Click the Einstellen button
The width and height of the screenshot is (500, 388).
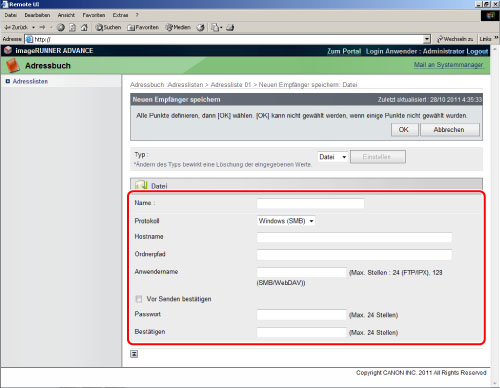pos(377,157)
